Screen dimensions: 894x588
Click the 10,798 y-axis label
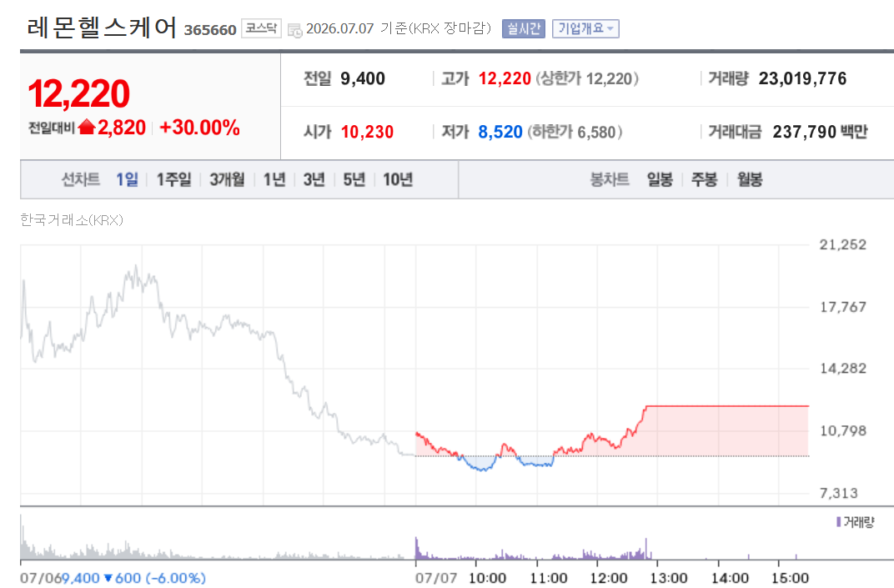click(x=842, y=430)
